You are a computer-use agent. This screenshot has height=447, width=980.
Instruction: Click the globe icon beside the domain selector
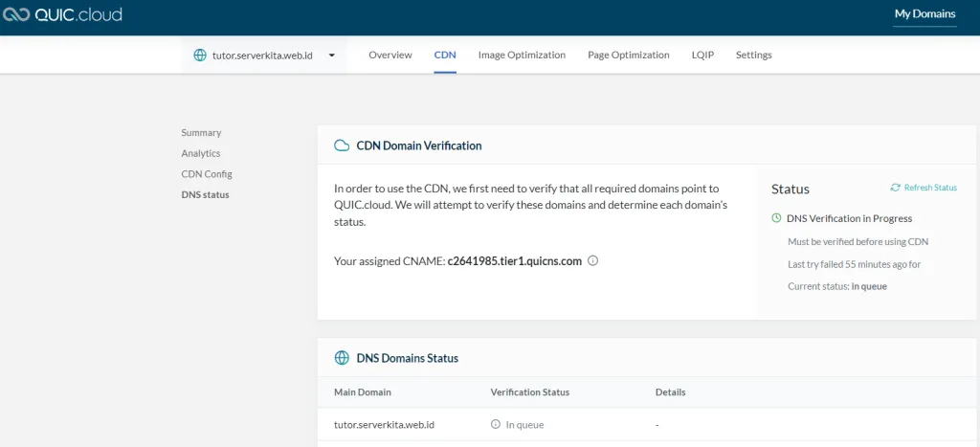pos(200,56)
